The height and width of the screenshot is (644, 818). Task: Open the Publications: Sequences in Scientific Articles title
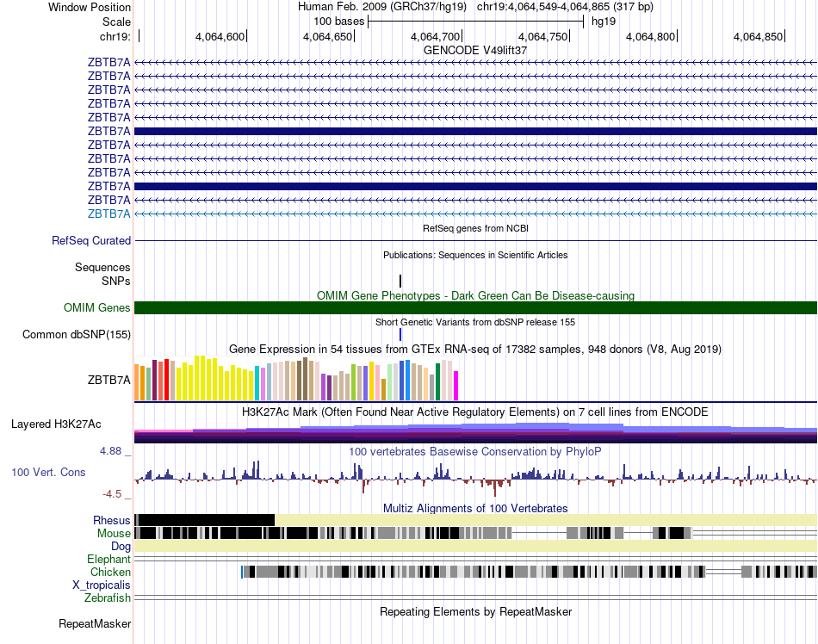(x=475, y=255)
